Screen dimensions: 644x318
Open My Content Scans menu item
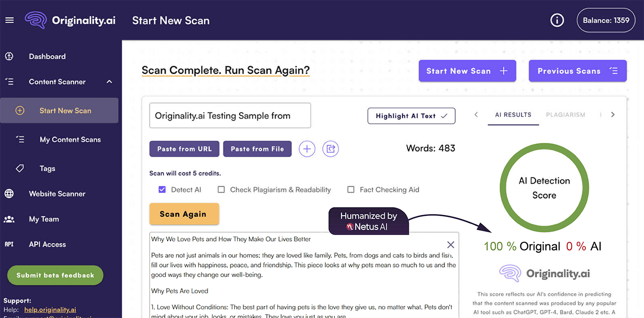pyautogui.click(x=70, y=140)
